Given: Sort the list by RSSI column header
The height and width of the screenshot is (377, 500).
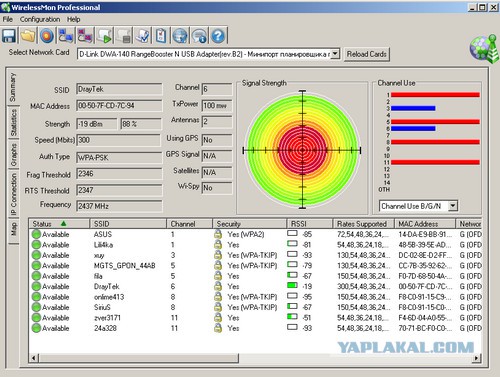Looking at the screenshot, I should pyautogui.click(x=310, y=224).
